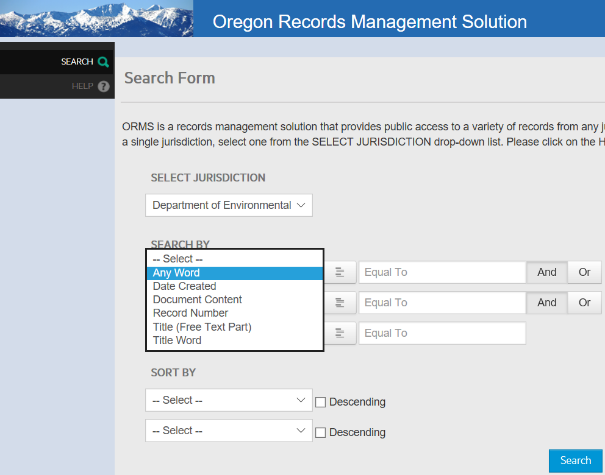
Task: Click the first row's search operator icon
Action: click(x=340, y=272)
